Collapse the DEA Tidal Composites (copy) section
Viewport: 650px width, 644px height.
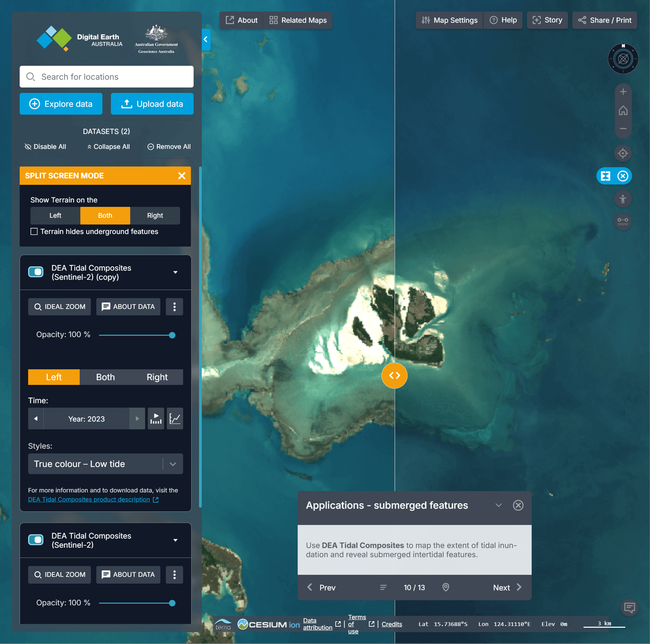[x=175, y=272]
